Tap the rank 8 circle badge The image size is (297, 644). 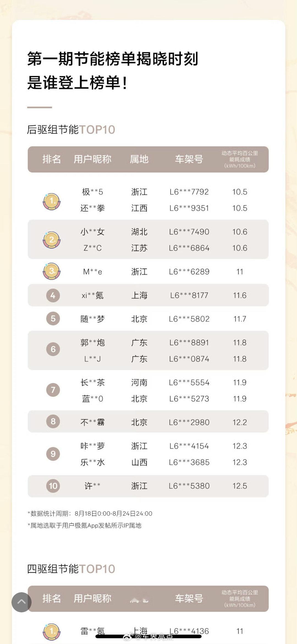coord(53,421)
